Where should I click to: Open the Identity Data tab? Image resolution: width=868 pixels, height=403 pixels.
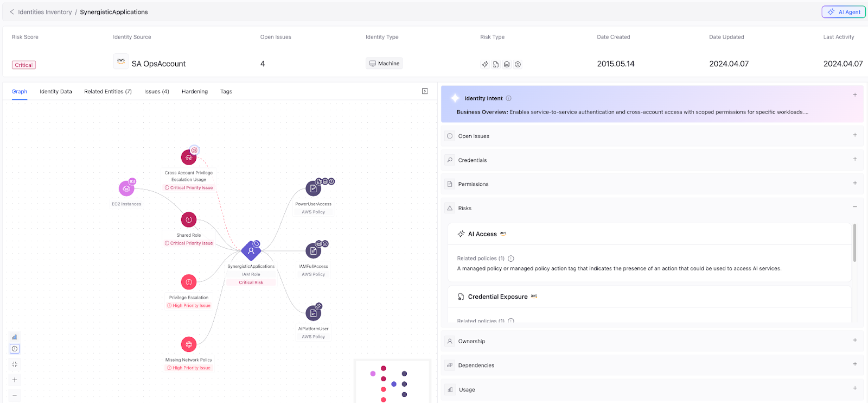[x=56, y=92]
